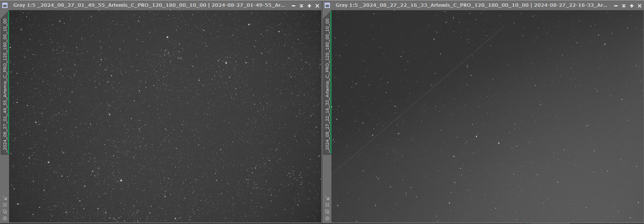The height and width of the screenshot is (224, 644).
Task: Click the concentric circle icon in left window
Action: pos(5,218)
